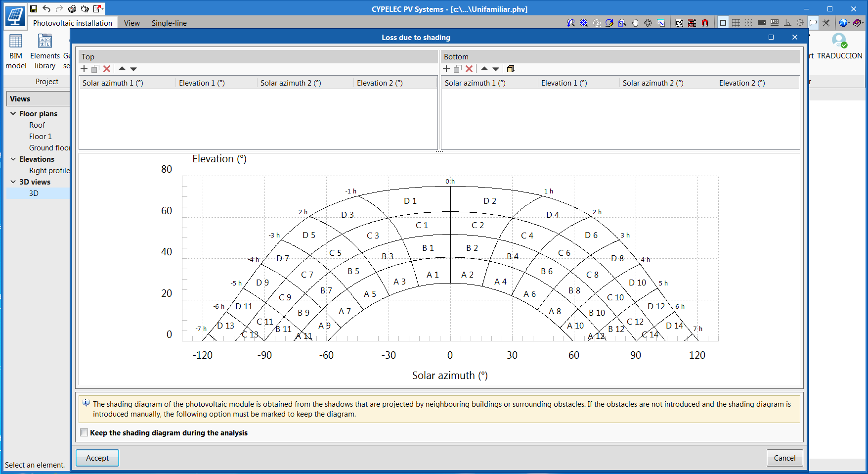Select the zoom window tool
Image resolution: width=868 pixels, height=474 pixels.
622,22
